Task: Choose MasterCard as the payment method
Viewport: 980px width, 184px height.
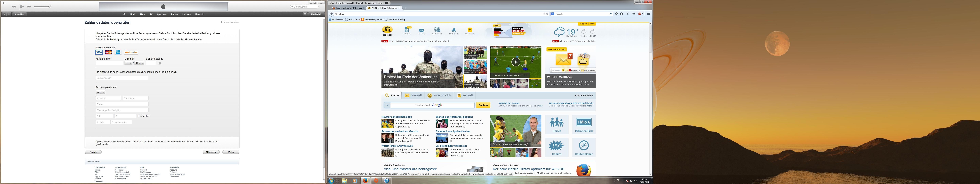Action: (108, 52)
